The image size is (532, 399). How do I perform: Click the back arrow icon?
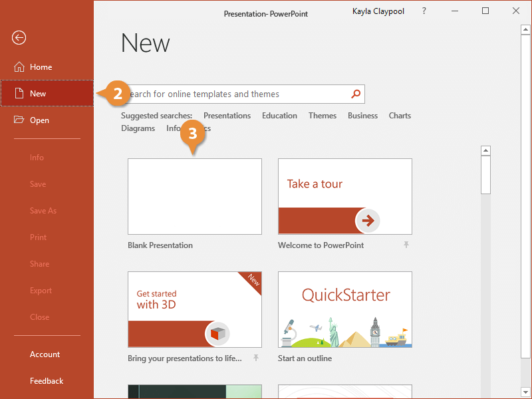pyautogui.click(x=19, y=38)
